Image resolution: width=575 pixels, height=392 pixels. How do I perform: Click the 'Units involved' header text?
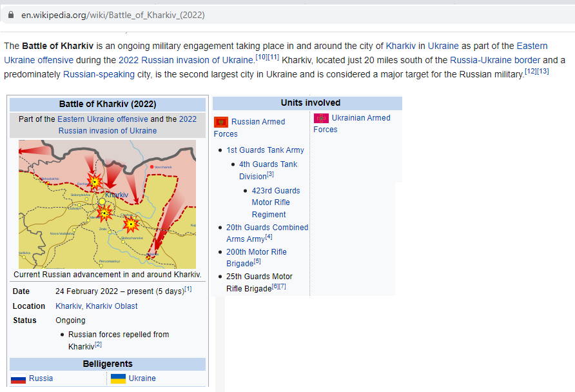tap(311, 103)
